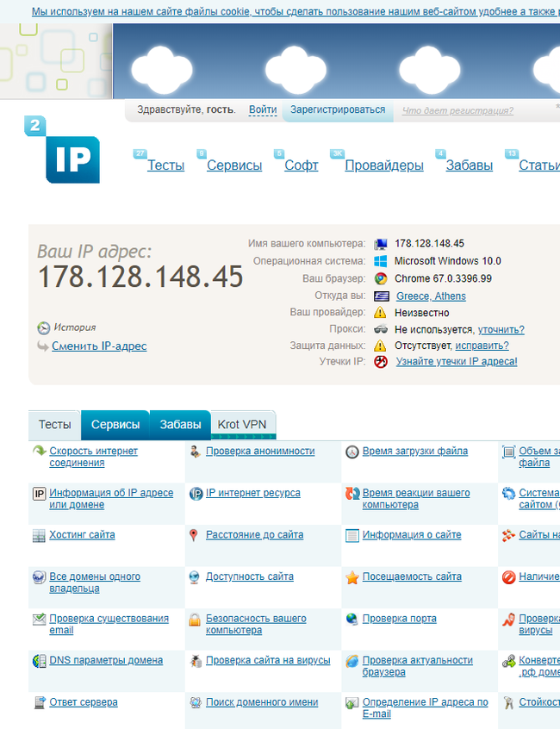Click the clock icon next to История
Screen dimensions: 560x729
click(x=43, y=328)
